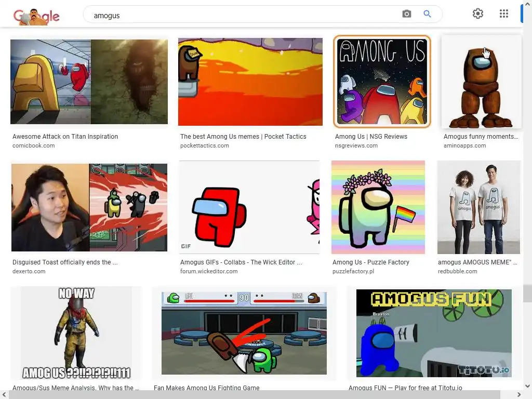
Task: Click title Amogus GIFs - Collabs - The Wick Editor
Action: tap(241, 262)
